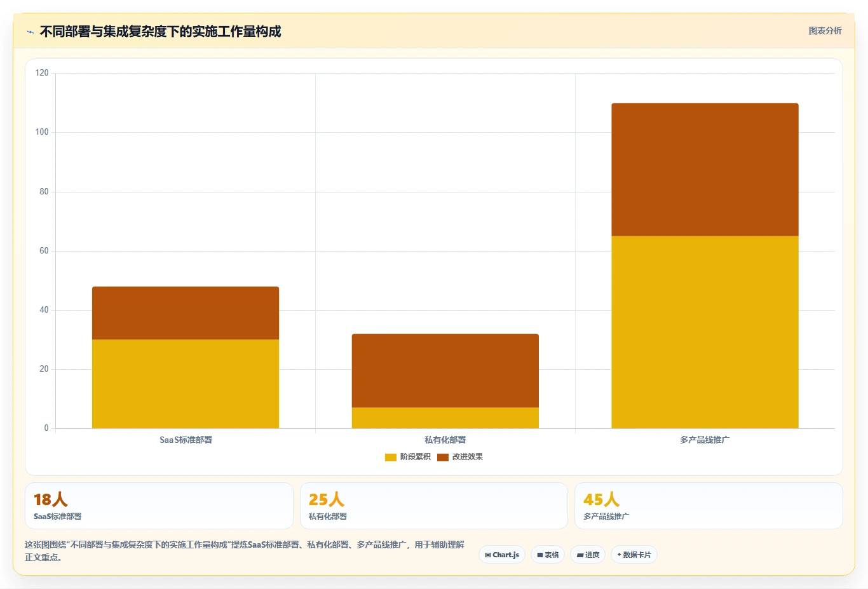The image size is (868, 589).
Task: Click the 表格 tag
Action: click(x=548, y=555)
